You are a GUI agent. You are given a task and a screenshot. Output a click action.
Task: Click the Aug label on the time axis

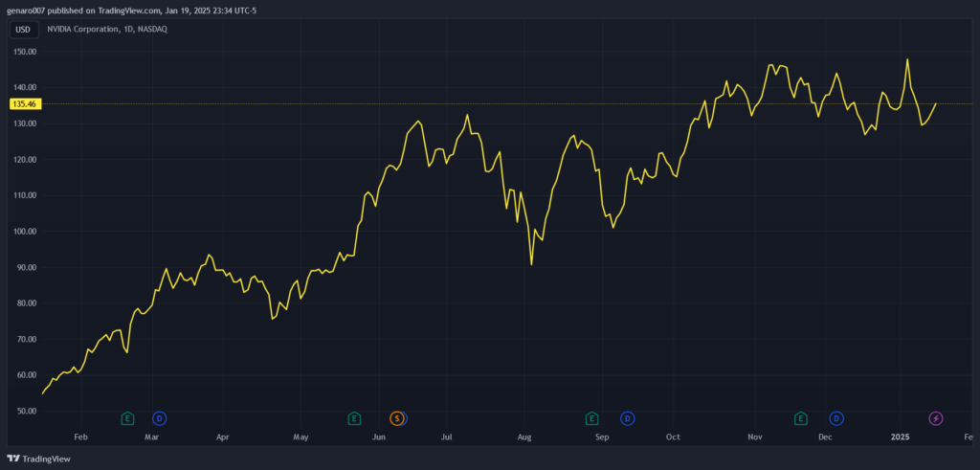[x=523, y=437]
